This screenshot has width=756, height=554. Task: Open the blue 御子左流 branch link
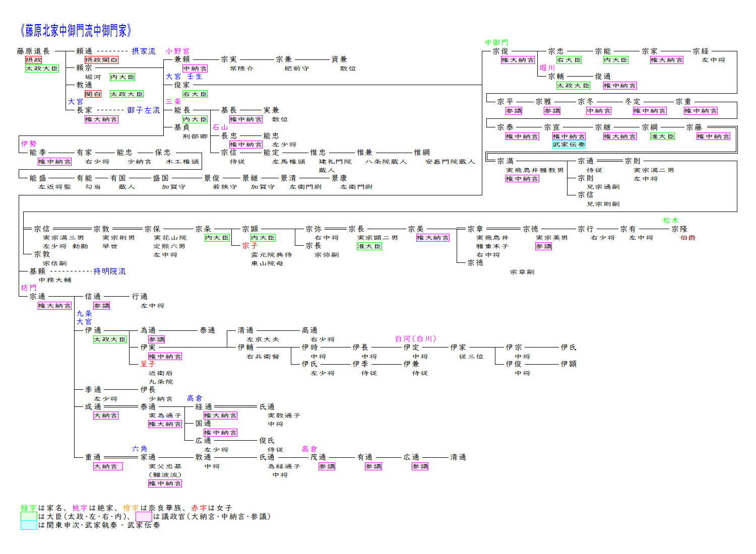tap(143, 110)
